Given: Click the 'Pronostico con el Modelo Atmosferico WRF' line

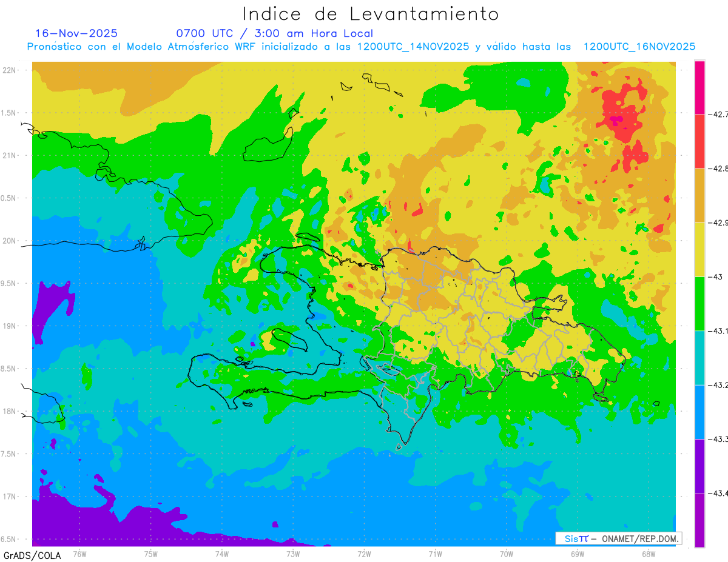Looking at the screenshot, I should pos(362,47).
